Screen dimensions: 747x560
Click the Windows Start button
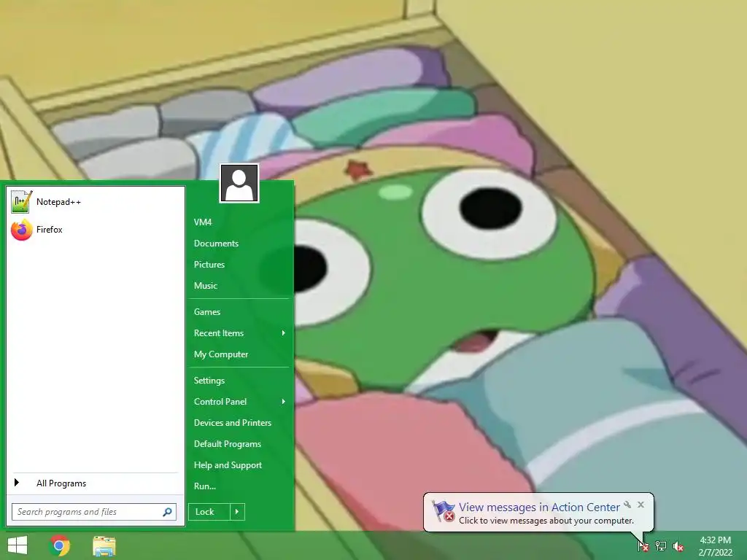coord(18,545)
